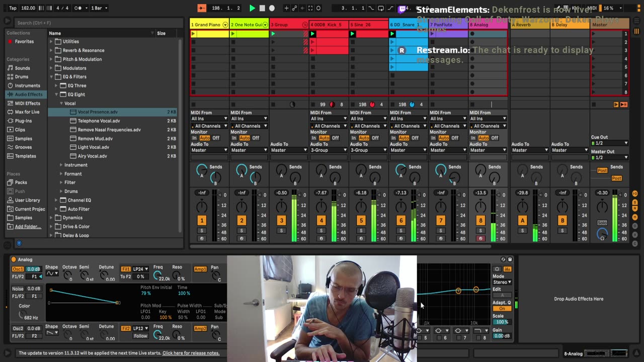Image resolution: width=644 pixels, height=362 pixels.
Task: Open the Sounds category
Action: (22, 68)
